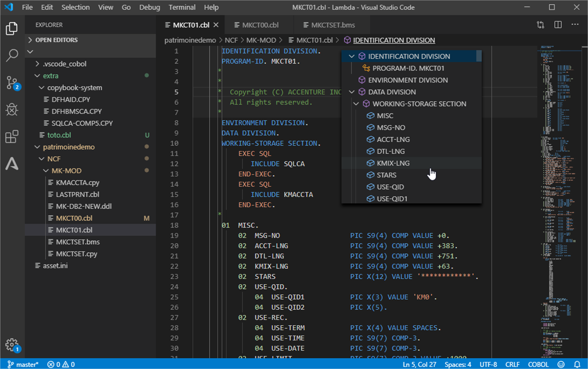Open Source Control view with badge
This screenshot has width=588, height=369.
(x=12, y=83)
